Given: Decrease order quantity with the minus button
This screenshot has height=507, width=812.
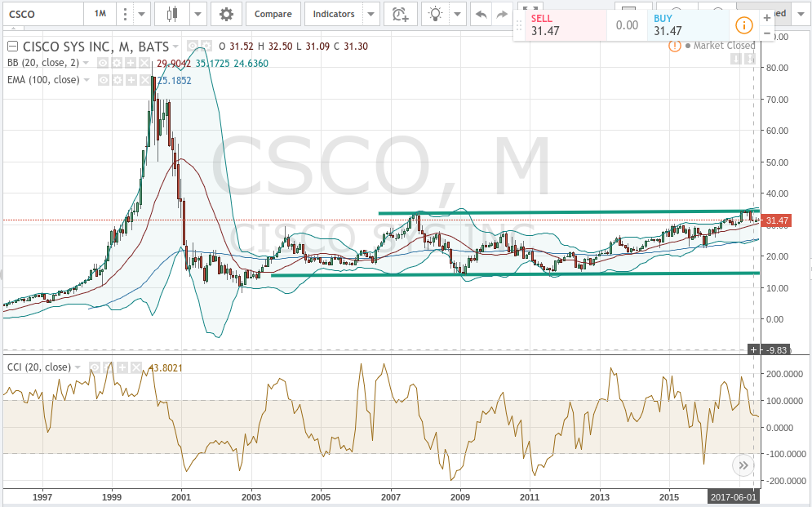Looking at the screenshot, I should pyautogui.click(x=767, y=33).
